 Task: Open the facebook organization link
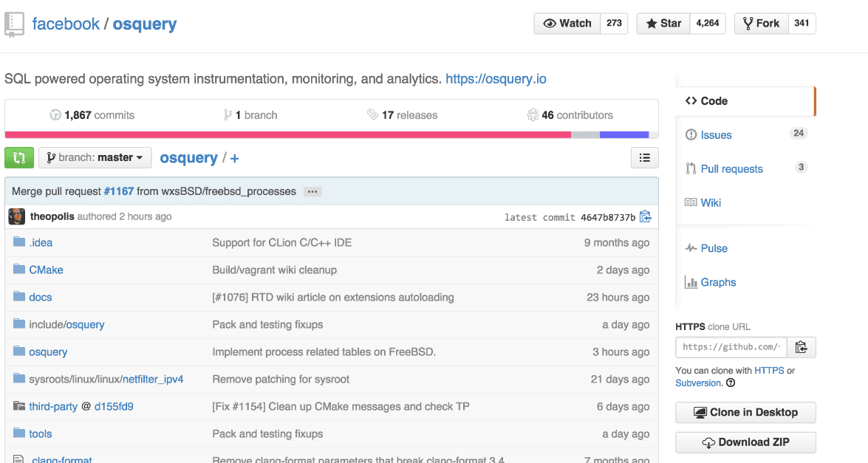click(66, 24)
